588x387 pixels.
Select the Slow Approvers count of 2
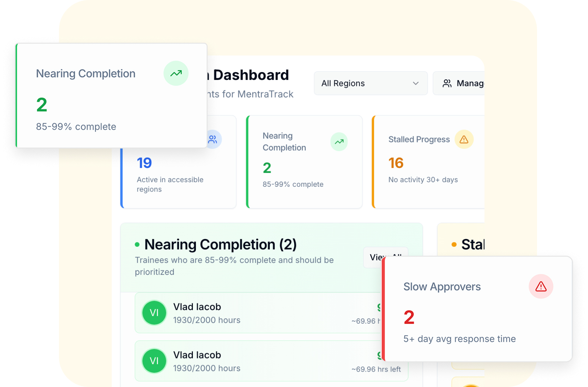click(409, 318)
